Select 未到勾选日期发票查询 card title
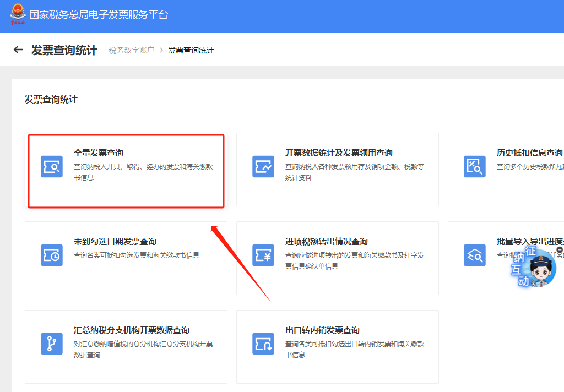Image resolution: width=564 pixels, height=392 pixels. 115,241
